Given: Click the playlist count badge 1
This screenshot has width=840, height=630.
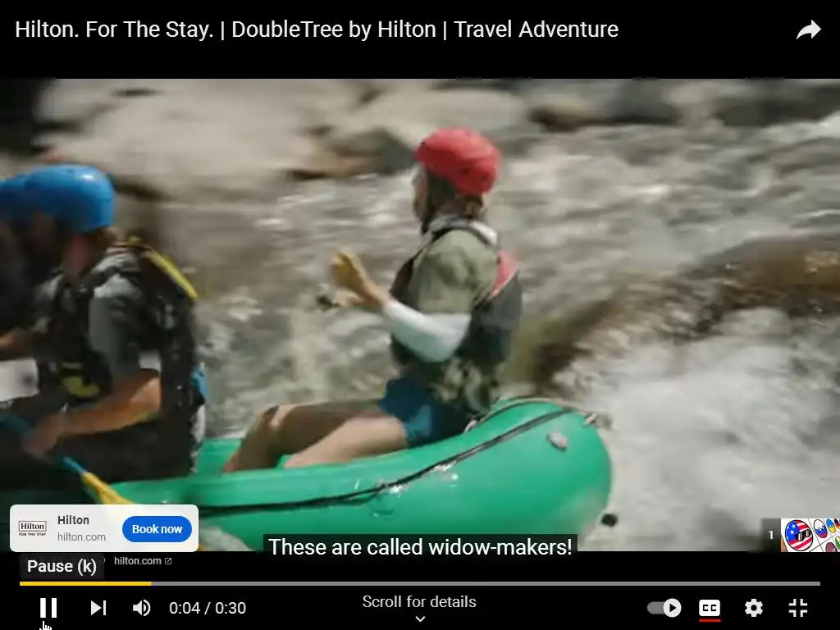Looking at the screenshot, I should 771,535.
